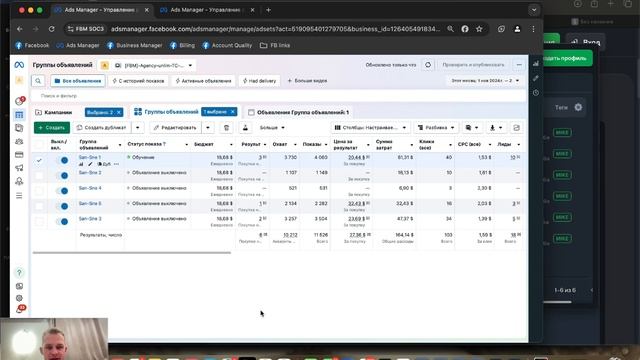Click the Редактировать button
Screen dimensions: 640x360
click(176, 128)
